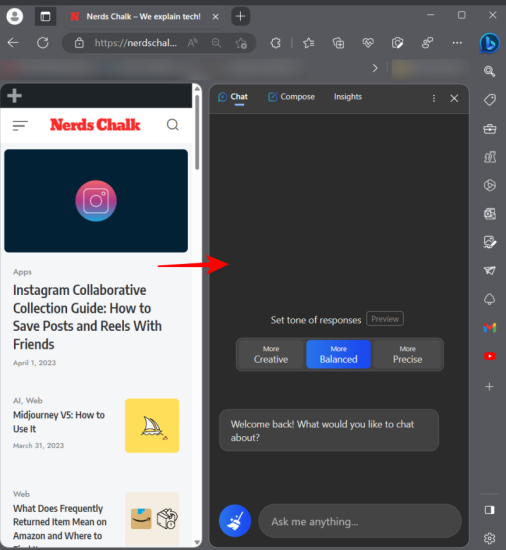Open the profile avatar icon

point(15,16)
